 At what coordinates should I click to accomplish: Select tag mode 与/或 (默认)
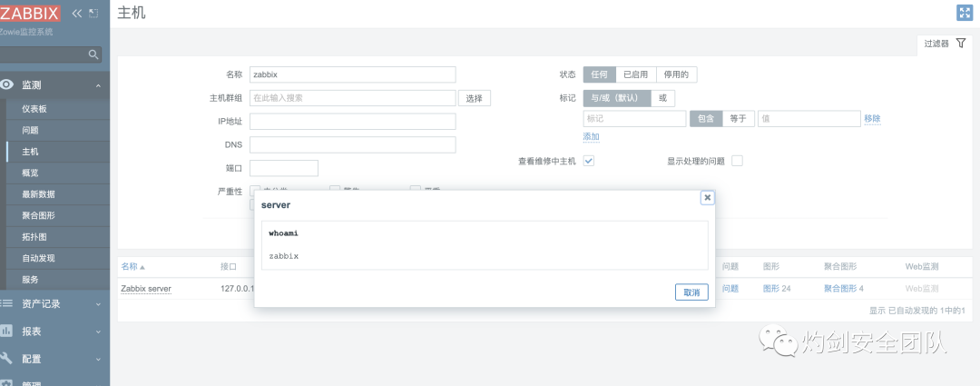pyautogui.click(x=617, y=98)
